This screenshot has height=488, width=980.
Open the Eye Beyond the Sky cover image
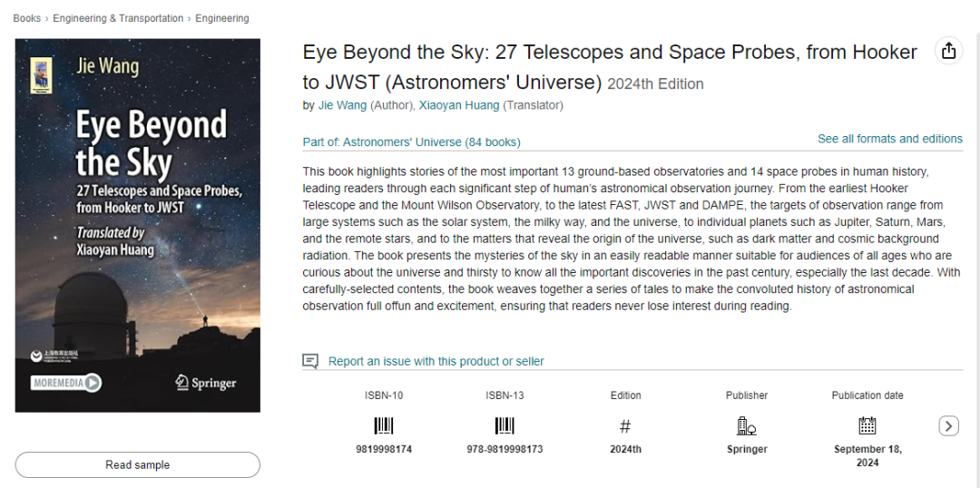click(x=138, y=226)
